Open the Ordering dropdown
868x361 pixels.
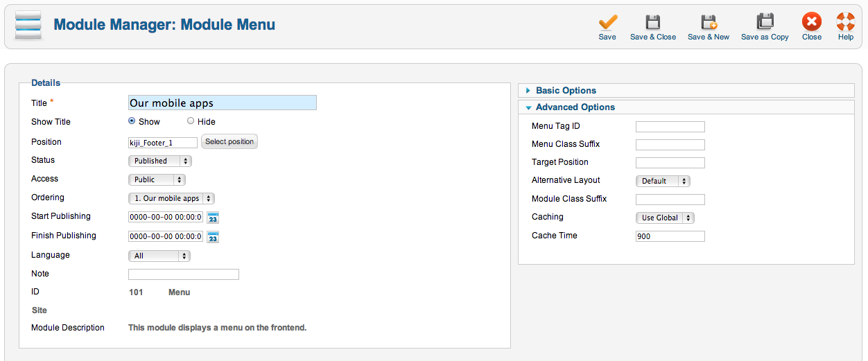[172, 198]
